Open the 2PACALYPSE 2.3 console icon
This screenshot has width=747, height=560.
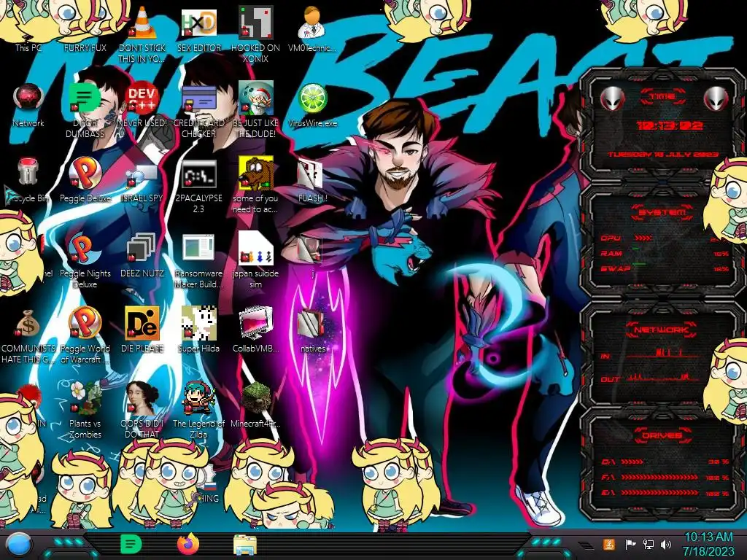pos(198,186)
